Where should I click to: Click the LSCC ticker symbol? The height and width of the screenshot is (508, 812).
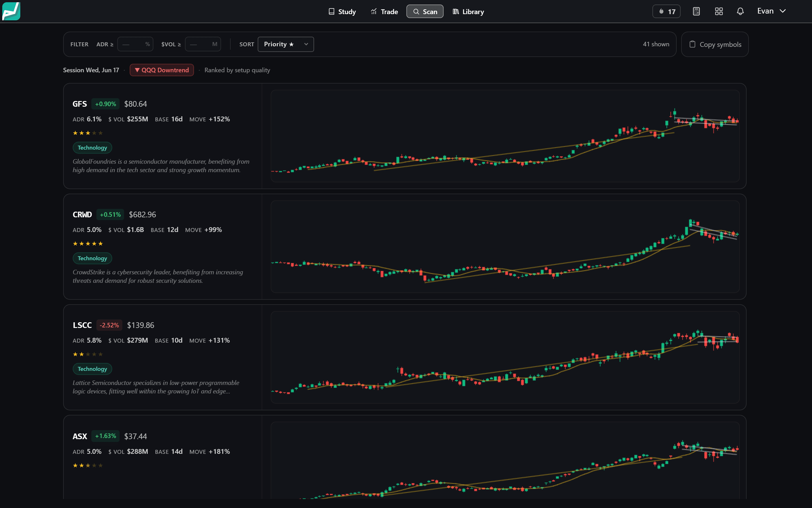coord(82,325)
